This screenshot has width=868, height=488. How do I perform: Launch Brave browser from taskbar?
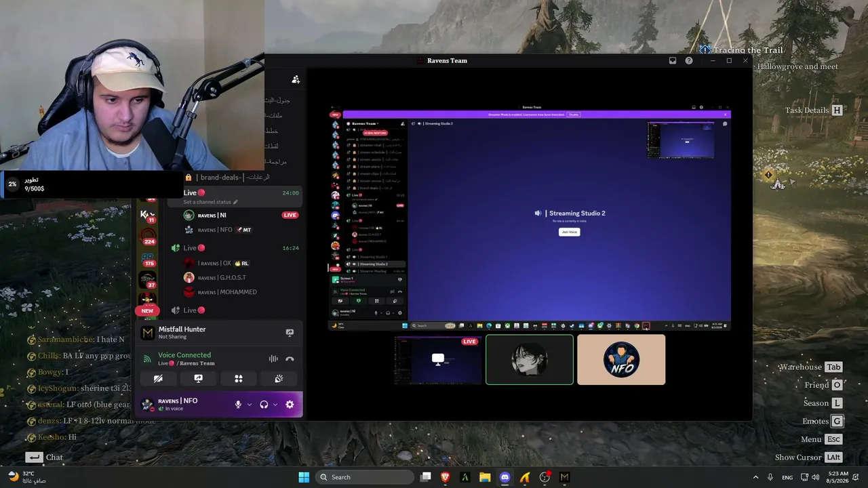point(446,477)
